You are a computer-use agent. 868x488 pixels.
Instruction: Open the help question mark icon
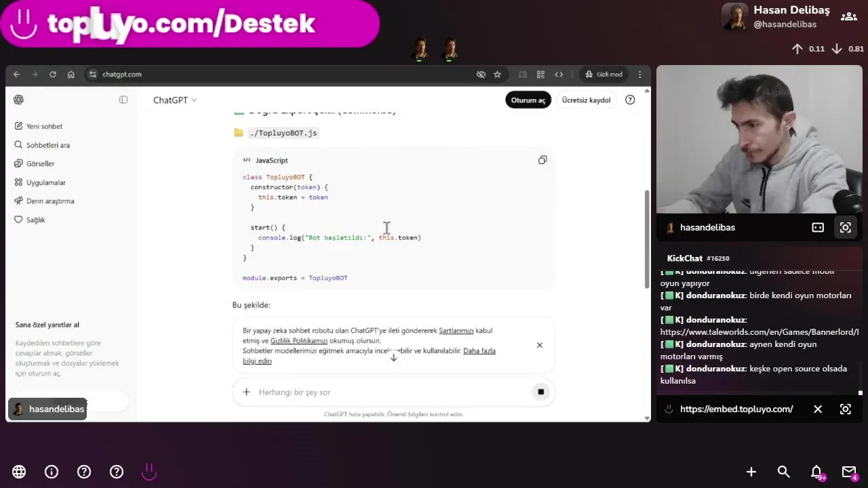(x=630, y=100)
